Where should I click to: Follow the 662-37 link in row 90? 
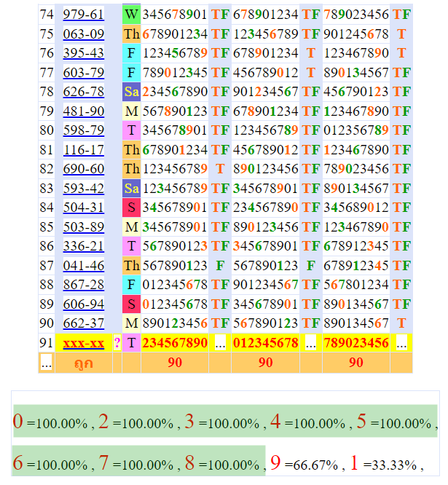point(84,323)
